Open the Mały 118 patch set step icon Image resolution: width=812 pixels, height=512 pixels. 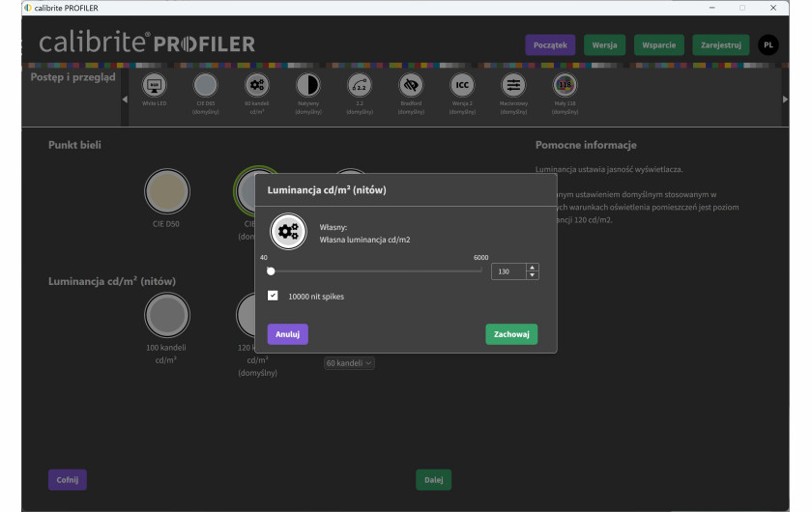[565, 85]
